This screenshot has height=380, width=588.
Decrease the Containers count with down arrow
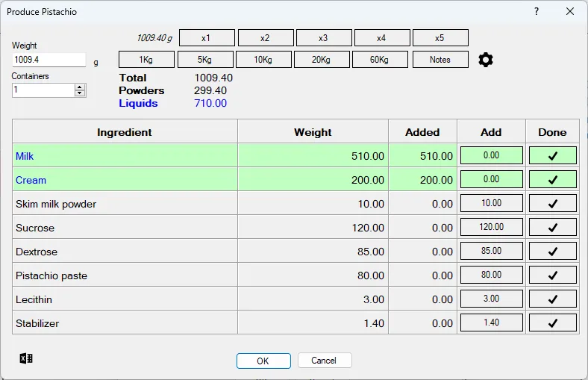tap(80, 93)
